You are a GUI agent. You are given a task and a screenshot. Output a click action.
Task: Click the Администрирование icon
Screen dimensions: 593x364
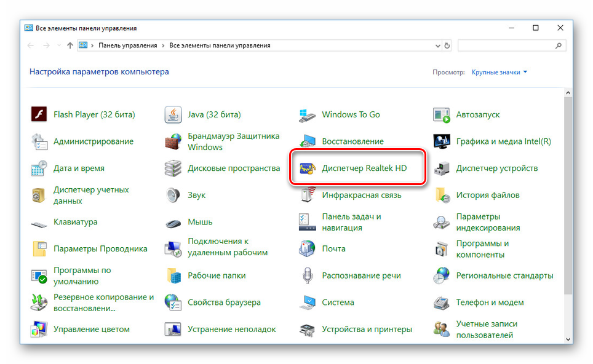pos(39,142)
